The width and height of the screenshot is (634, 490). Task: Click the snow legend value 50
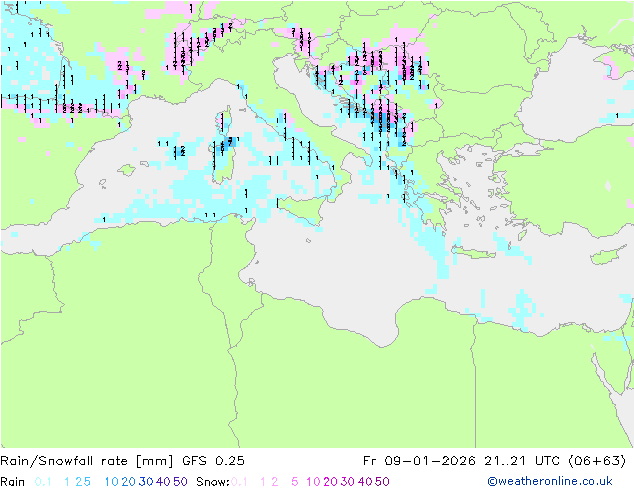[382, 482]
